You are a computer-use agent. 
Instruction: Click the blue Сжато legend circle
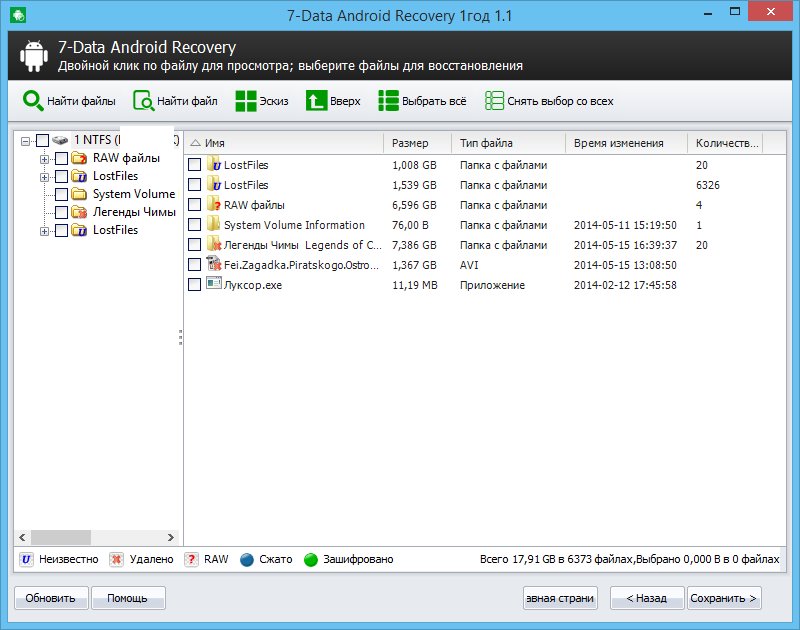click(247, 560)
